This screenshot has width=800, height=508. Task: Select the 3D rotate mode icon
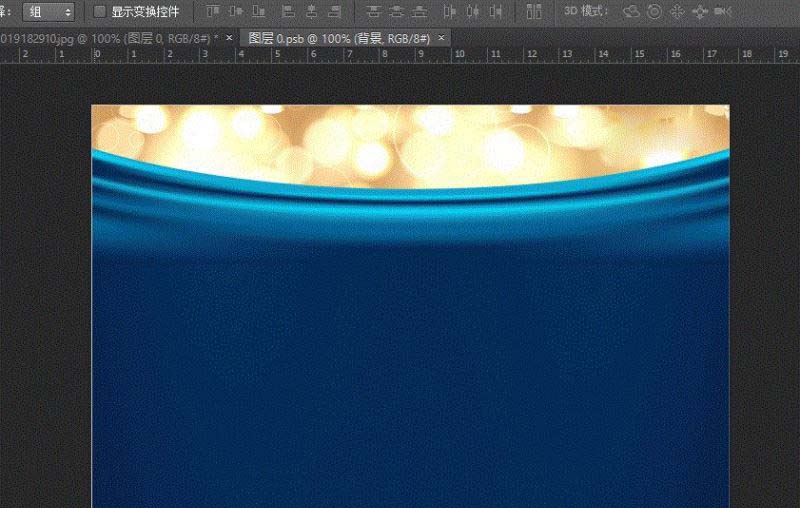tap(631, 11)
